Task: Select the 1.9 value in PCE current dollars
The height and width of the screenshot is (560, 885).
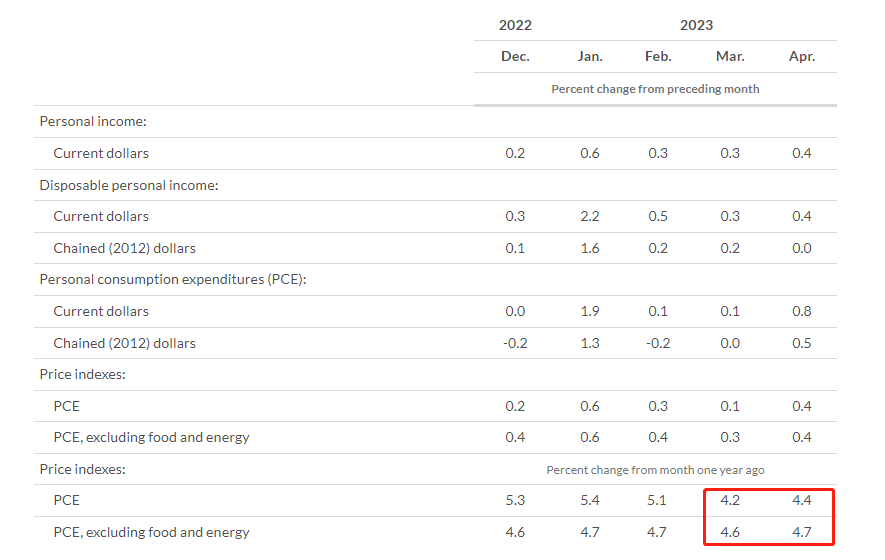Action: coord(590,311)
